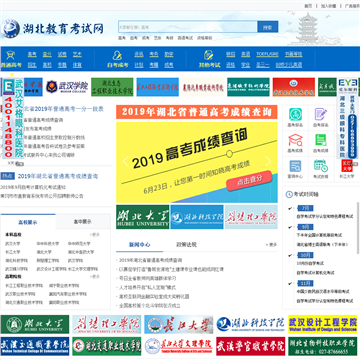Click the 普通高考 category icon

pyautogui.click(x=11, y=55)
